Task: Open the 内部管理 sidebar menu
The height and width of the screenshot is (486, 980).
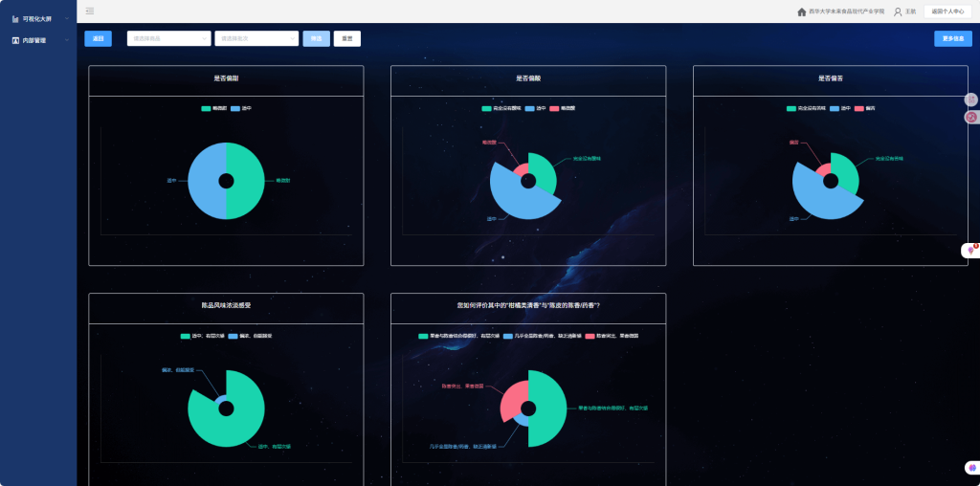Action: pos(38,40)
